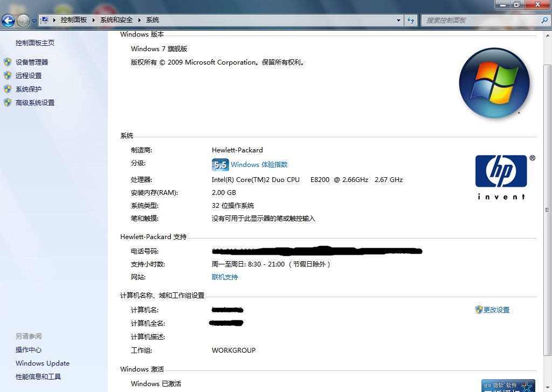Restore down the System window
Viewport: 552px width, 392px height.
pyautogui.click(x=517, y=4)
